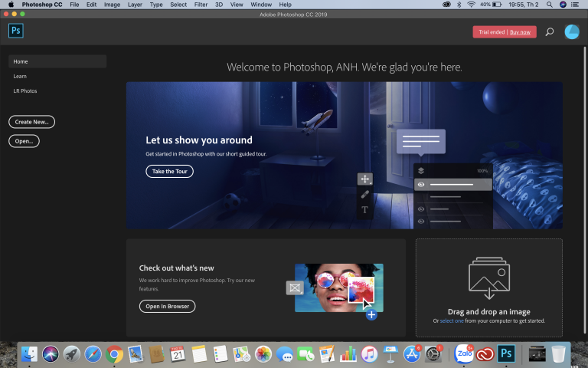588x368 pixels.
Task: Switch to Learn in the sidebar
Action: (x=20, y=76)
